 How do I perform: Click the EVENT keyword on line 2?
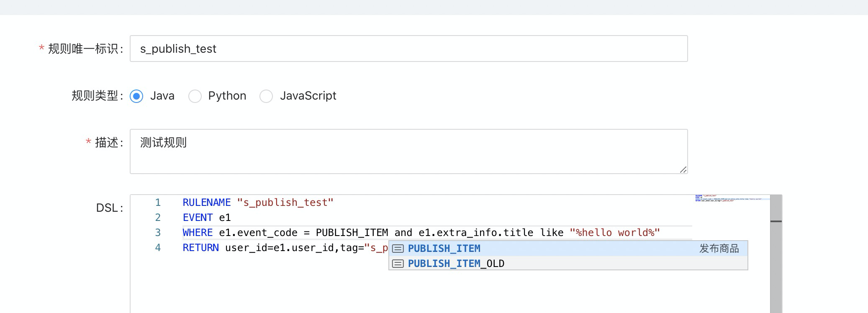pyautogui.click(x=198, y=218)
